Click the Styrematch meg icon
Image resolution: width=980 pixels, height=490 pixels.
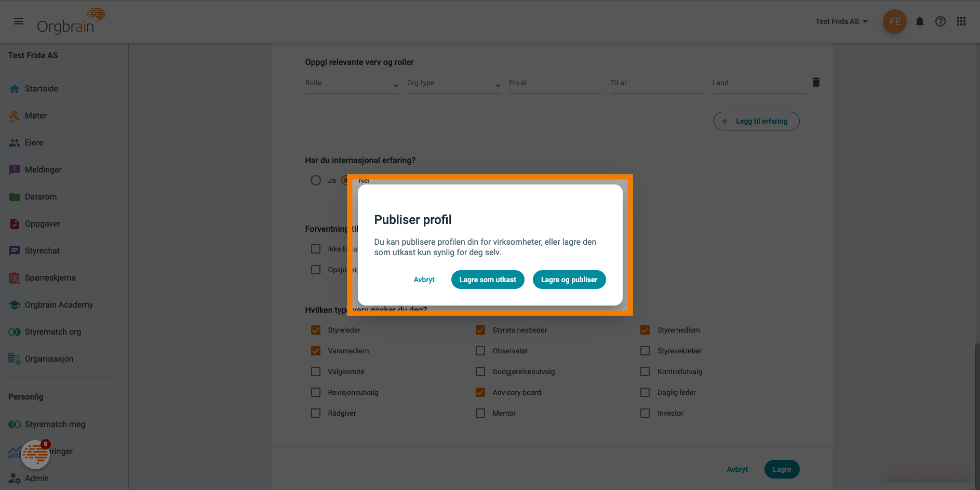[15, 425]
